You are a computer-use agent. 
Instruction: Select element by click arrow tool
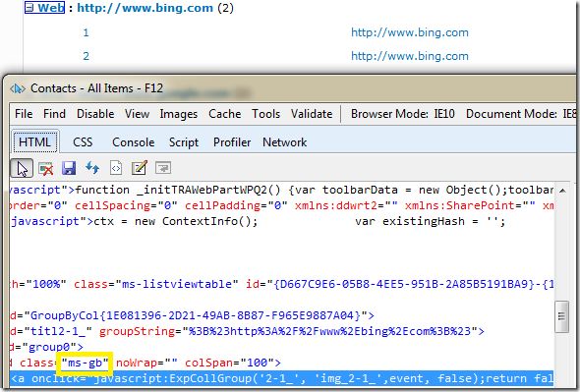click(22, 168)
